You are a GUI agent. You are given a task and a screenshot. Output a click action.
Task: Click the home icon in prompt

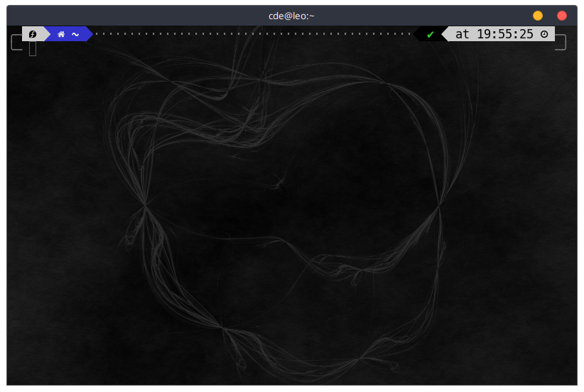(x=61, y=34)
